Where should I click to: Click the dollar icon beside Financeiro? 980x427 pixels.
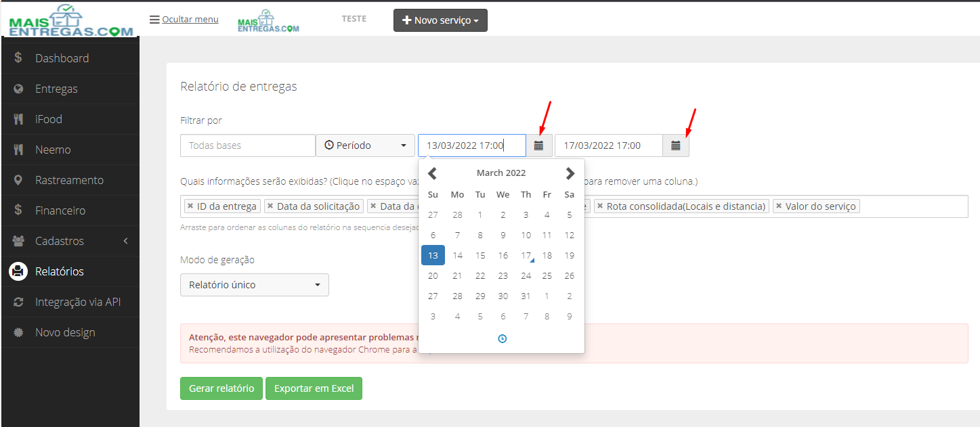[18, 210]
